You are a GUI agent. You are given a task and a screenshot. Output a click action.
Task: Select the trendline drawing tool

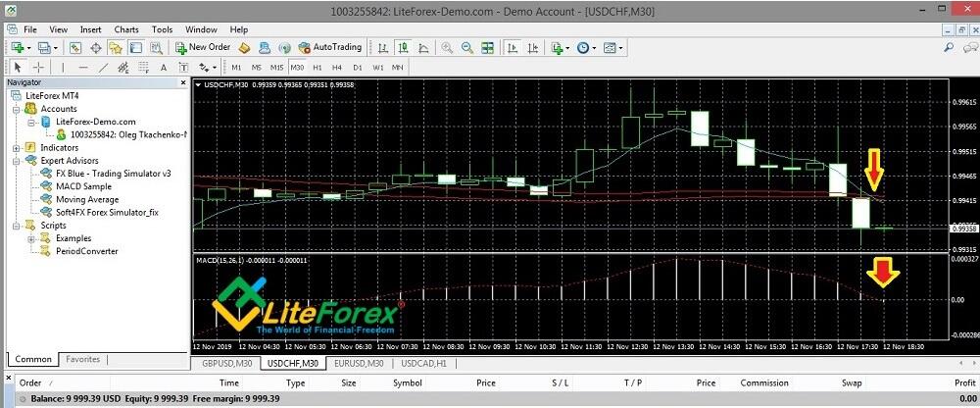[x=104, y=67]
